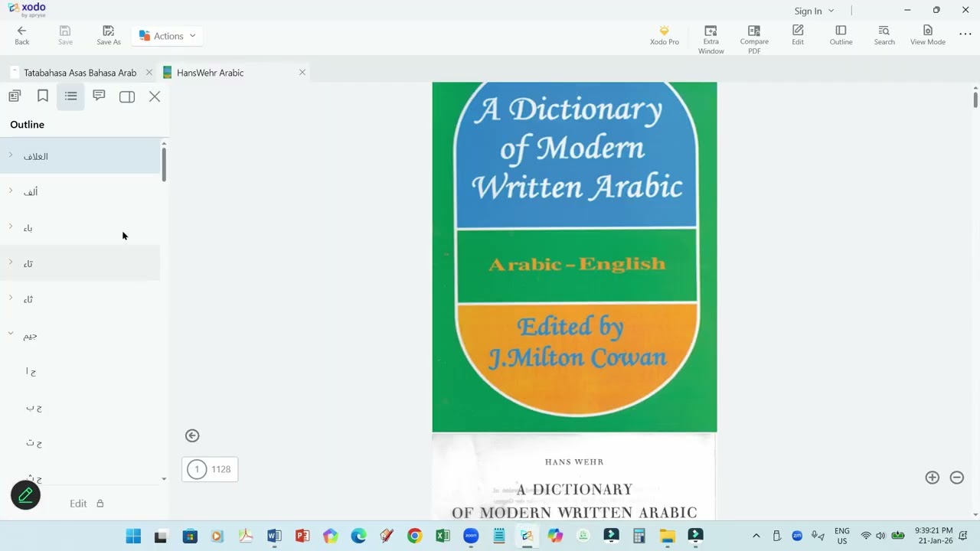The height and width of the screenshot is (551, 980).
Task: Close the HansWehr Arabic tab
Action: (x=302, y=73)
